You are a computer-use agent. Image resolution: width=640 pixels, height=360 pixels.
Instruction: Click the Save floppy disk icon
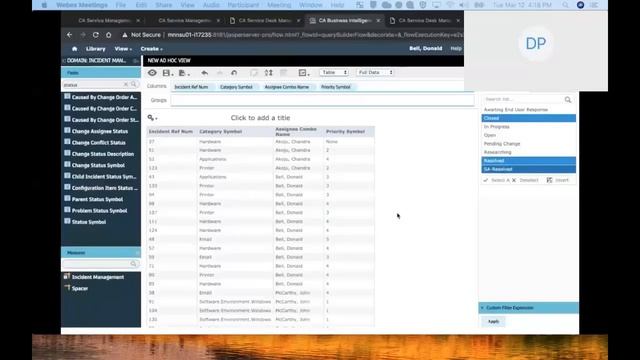(167, 73)
